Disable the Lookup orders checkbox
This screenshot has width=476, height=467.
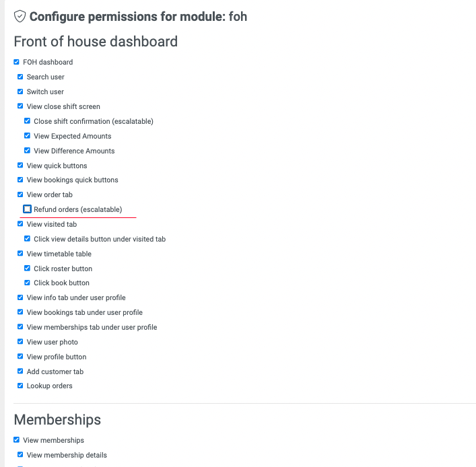[x=20, y=386]
